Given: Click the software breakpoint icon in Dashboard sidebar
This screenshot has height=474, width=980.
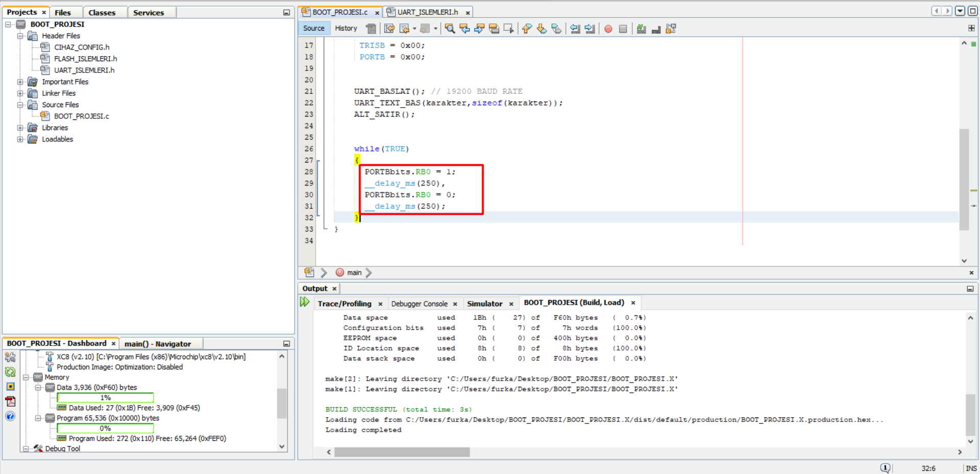Looking at the screenshot, I should 10,387.
